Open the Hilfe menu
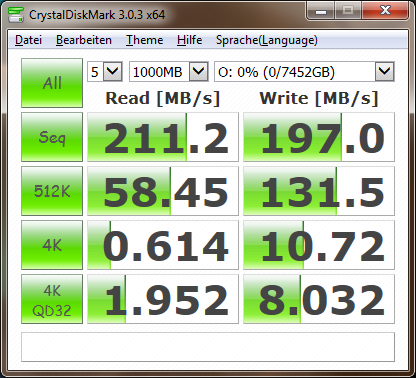Screen dimensions: 416x378 click(189, 40)
